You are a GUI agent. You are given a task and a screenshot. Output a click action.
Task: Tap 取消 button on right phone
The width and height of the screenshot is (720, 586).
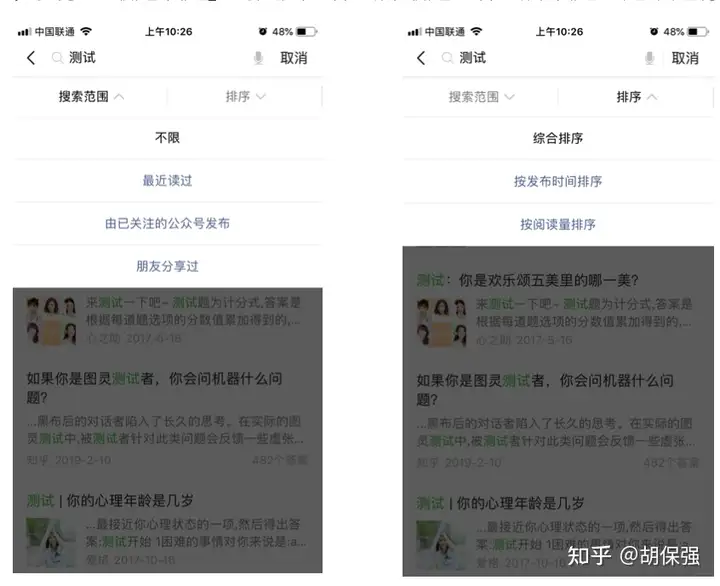coord(685,58)
